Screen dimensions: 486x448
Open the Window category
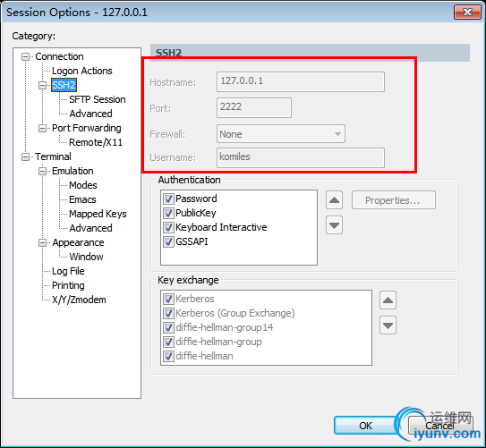tap(86, 257)
